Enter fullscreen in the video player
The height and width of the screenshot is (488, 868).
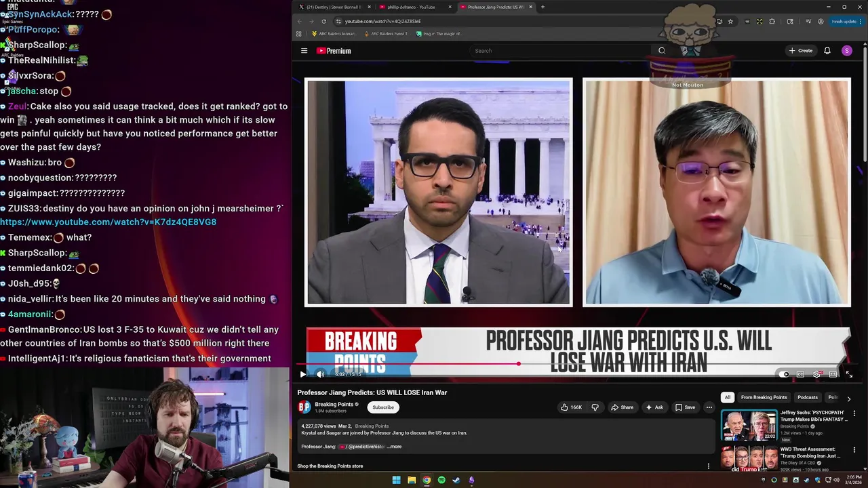849,374
